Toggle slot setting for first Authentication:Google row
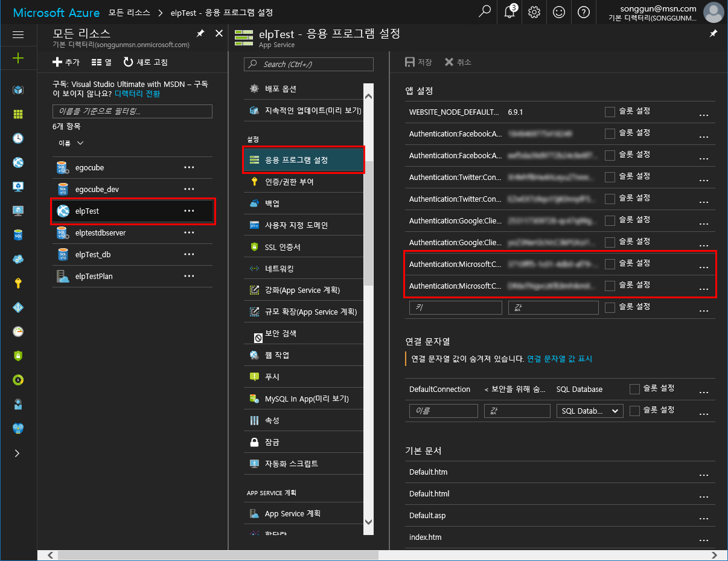728x561 pixels. point(610,220)
